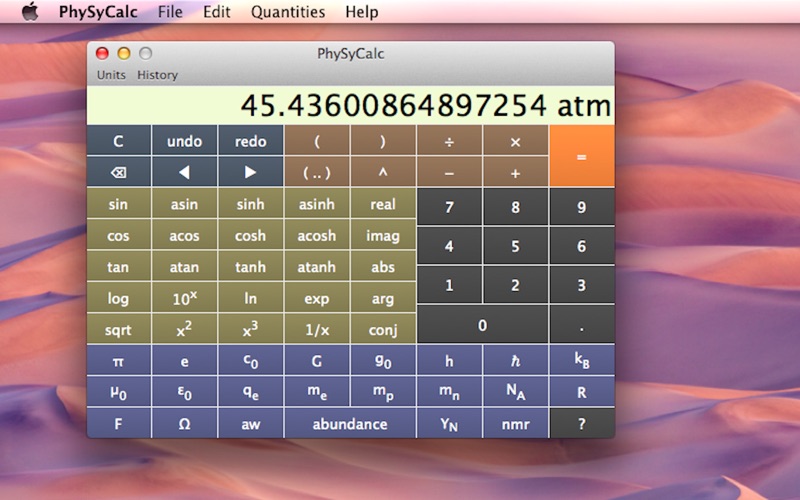The height and width of the screenshot is (500, 800).
Task: Click the multiply operator button
Action: 515,141
